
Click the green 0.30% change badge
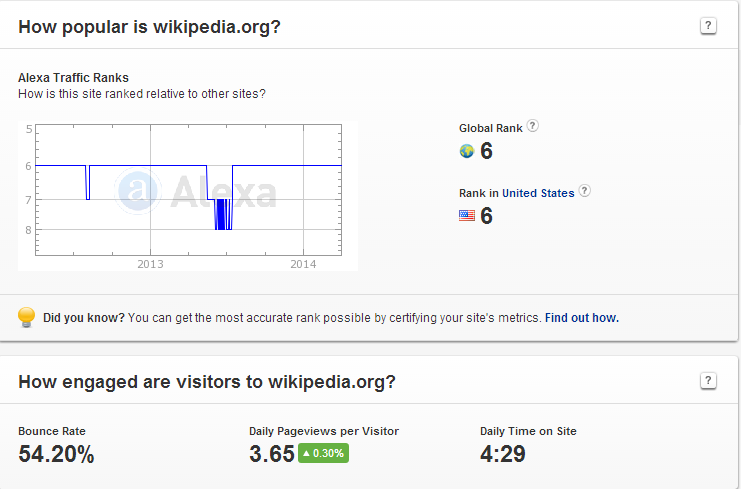point(323,453)
